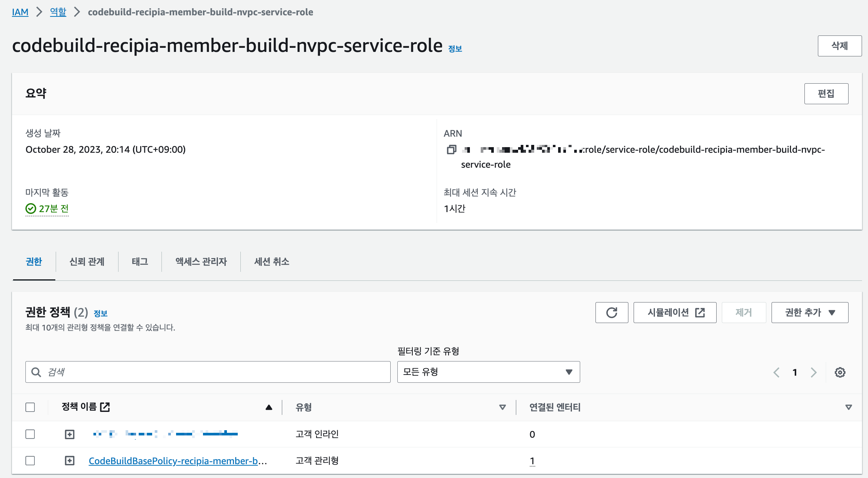Open table preferences gear icon
Image resolution: width=868 pixels, height=478 pixels.
[x=840, y=372]
